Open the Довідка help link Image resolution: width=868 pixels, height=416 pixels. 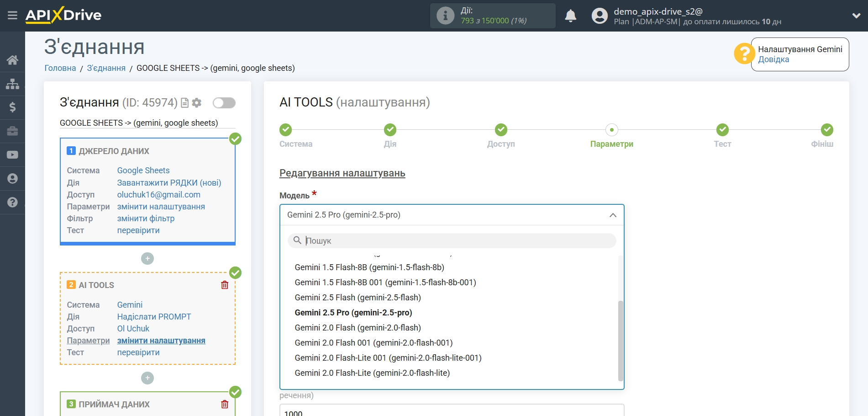(773, 59)
